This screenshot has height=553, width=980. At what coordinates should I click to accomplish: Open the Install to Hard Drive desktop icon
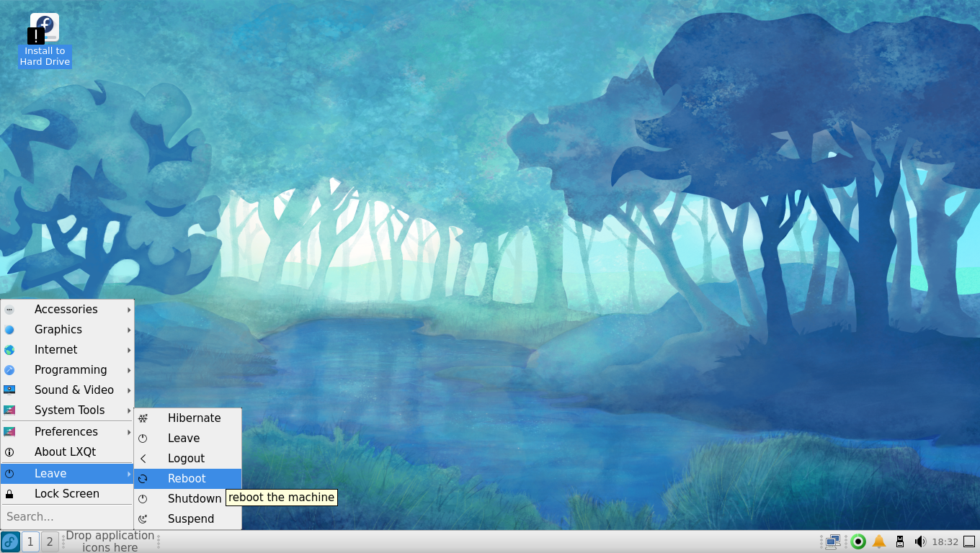(x=45, y=40)
